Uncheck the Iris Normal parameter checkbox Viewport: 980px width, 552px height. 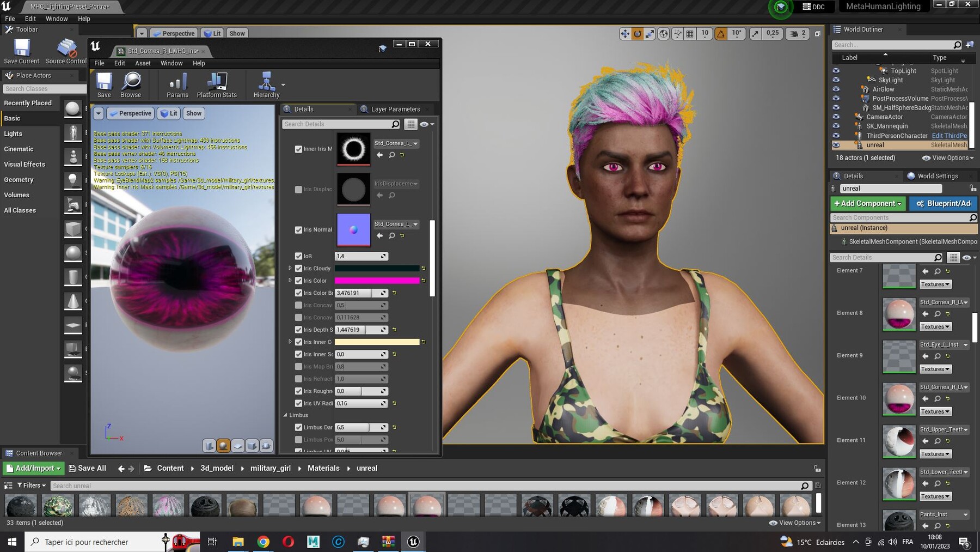click(x=298, y=230)
